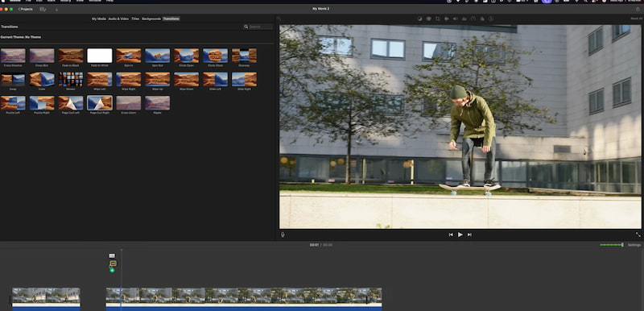This screenshot has height=311, width=644.
Task: Open the Color Correction palette tool
Action: [x=428, y=19]
